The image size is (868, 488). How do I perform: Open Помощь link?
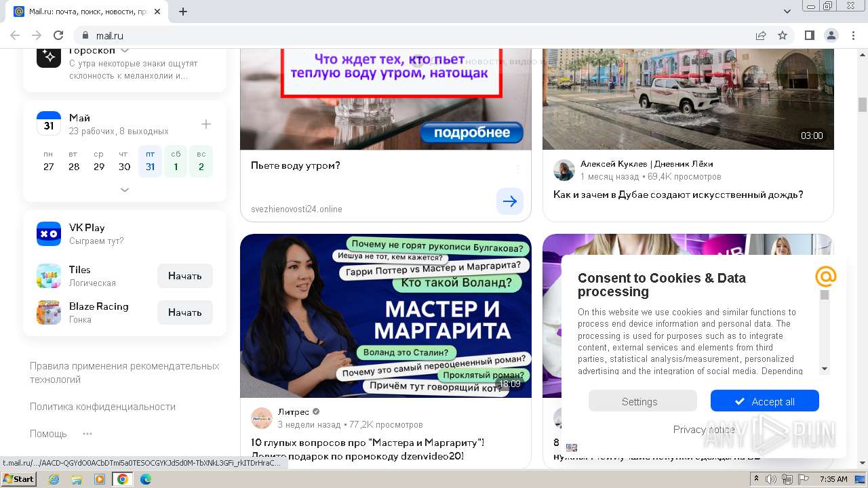[48, 434]
